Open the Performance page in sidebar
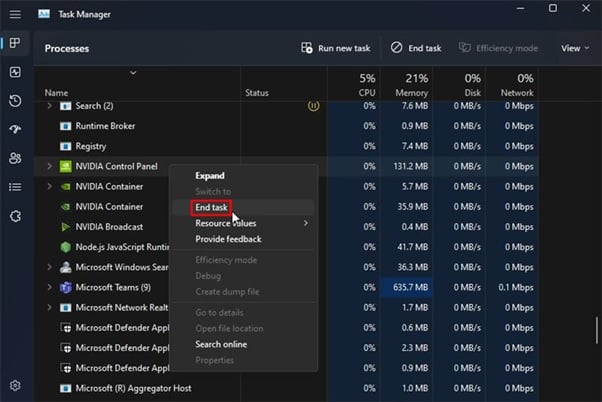 (15, 72)
